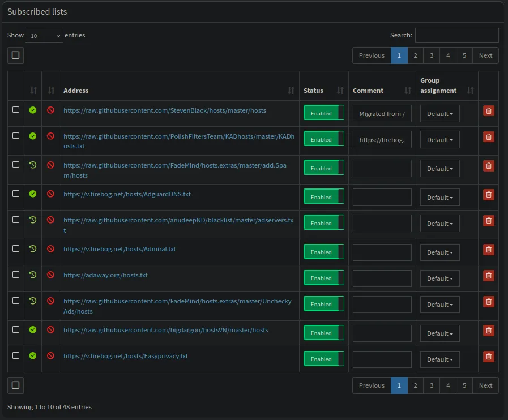Delete the anudeepND adservers.txt list
The width and height of the screenshot is (508, 420).
point(489,221)
